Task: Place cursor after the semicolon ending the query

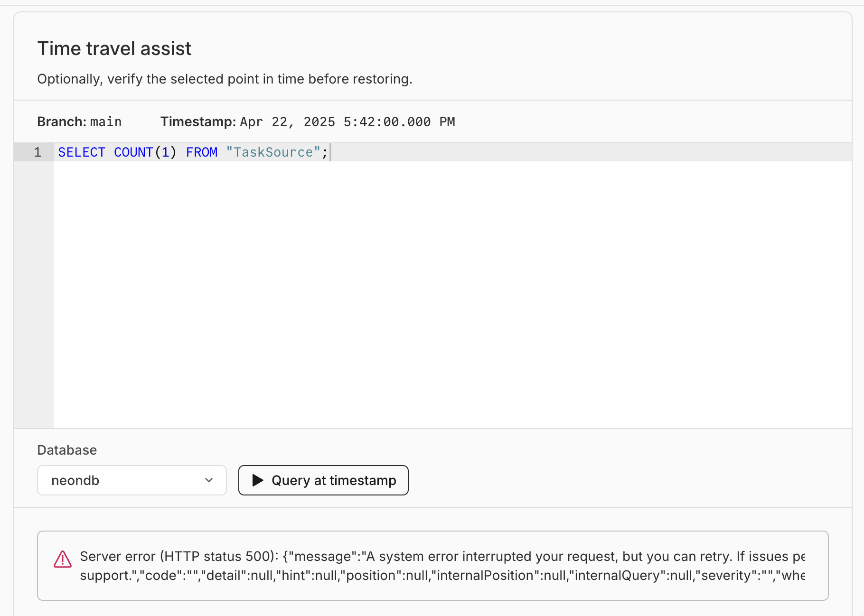Action: (x=329, y=152)
